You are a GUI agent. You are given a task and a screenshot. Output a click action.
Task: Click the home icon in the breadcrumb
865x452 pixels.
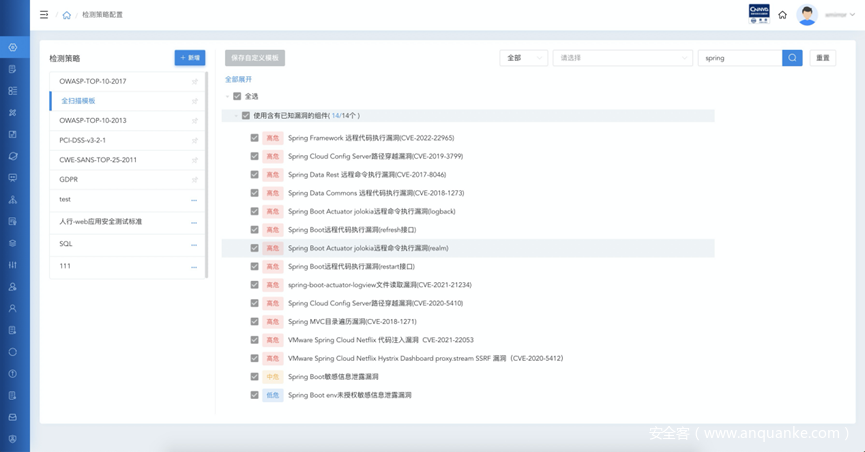[x=67, y=16]
